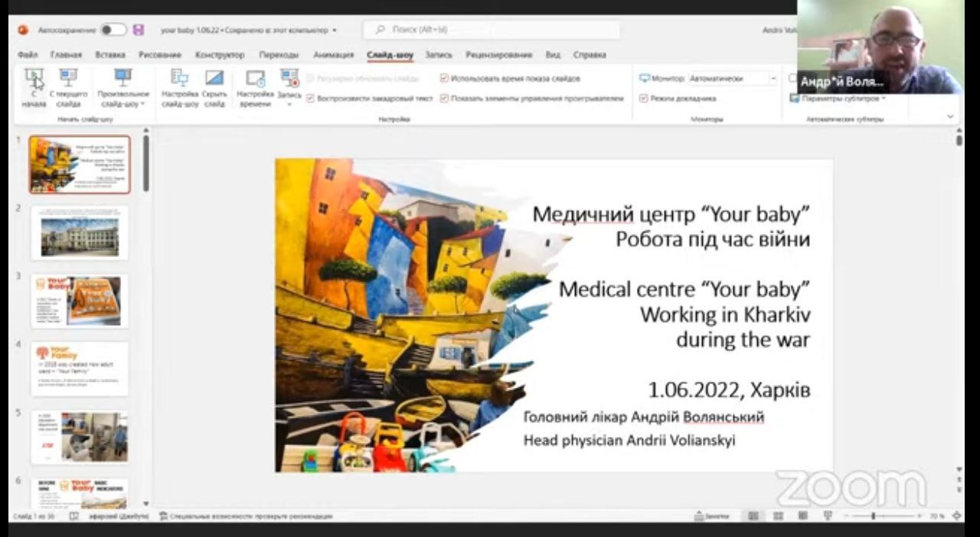The height and width of the screenshot is (537, 980).
Task: Click the thumbnail pane vertical scrollbar
Action: [x=145, y=164]
